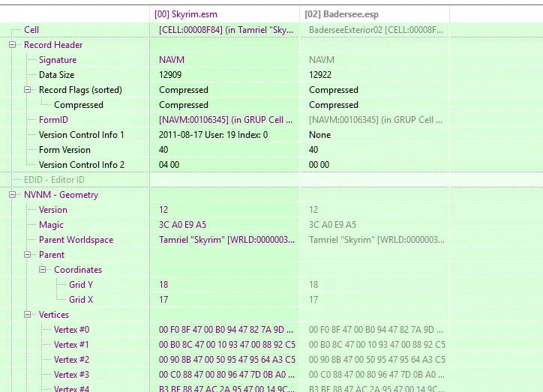Click Skyrim.esm Magic value 3C A0 E9 A5

pos(182,225)
